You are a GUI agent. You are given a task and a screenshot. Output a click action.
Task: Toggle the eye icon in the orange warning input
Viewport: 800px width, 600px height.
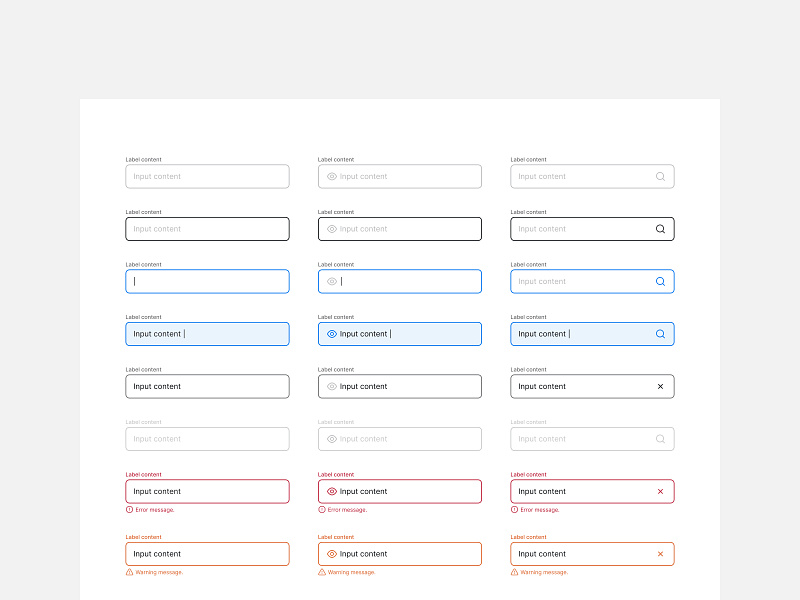331,554
